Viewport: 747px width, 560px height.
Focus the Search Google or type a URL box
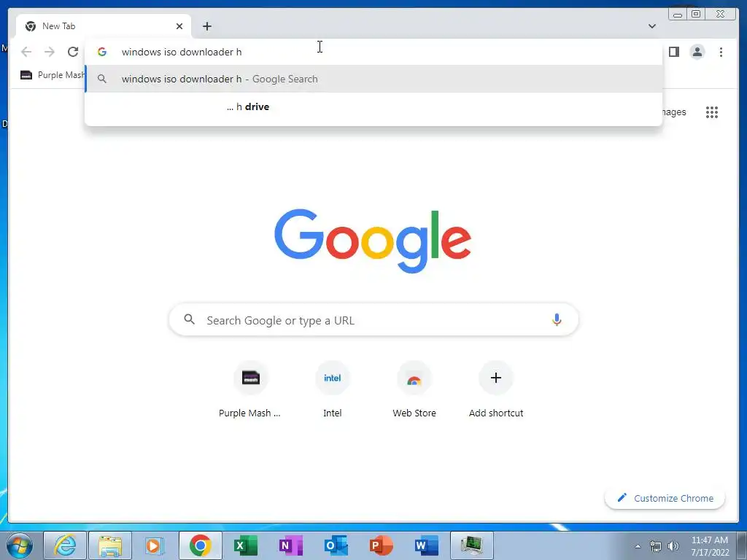[373, 320]
